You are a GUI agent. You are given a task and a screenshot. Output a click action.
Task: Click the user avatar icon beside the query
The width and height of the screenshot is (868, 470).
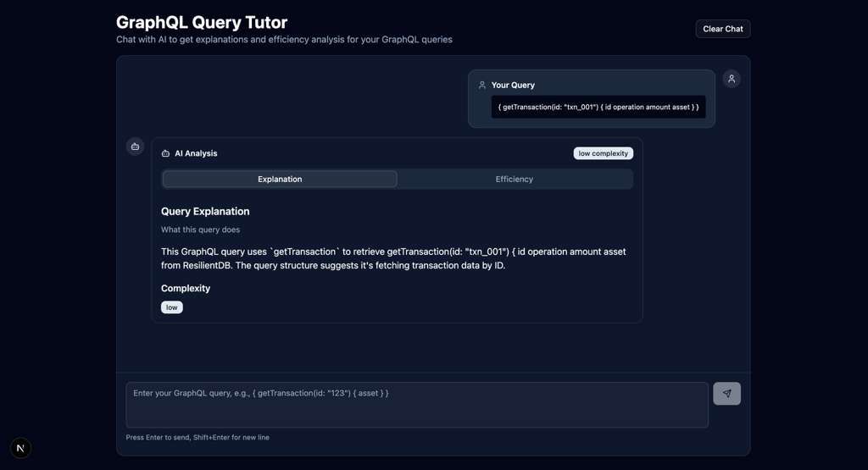(x=732, y=79)
